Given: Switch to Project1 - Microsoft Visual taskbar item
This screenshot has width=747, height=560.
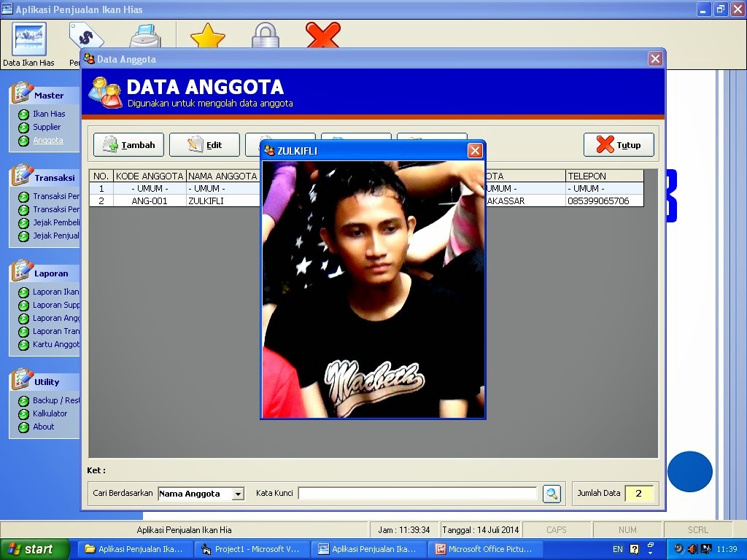Looking at the screenshot, I should pyautogui.click(x=252, y=549).
